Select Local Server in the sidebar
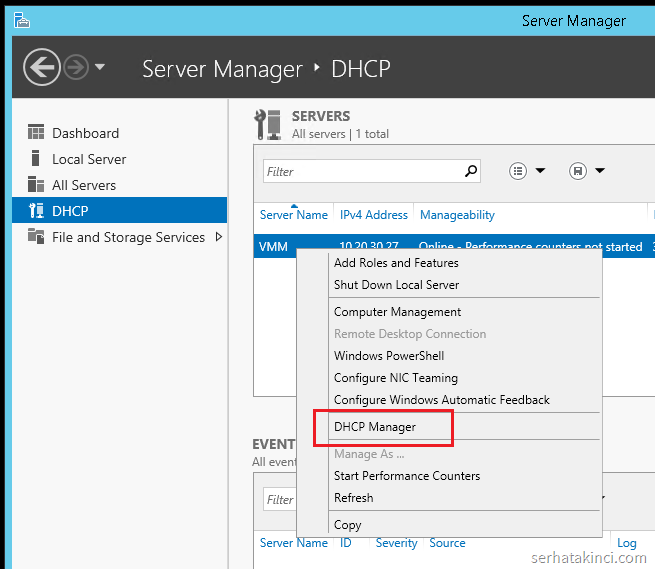 (x=89, y=159)
